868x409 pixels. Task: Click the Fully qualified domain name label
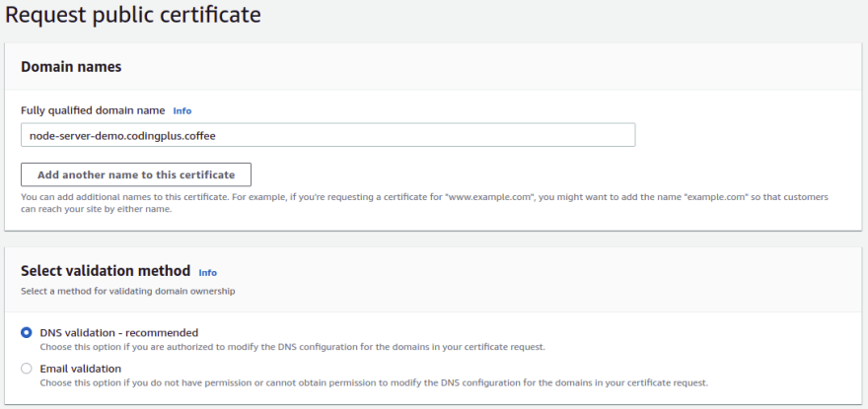(93, 110)
